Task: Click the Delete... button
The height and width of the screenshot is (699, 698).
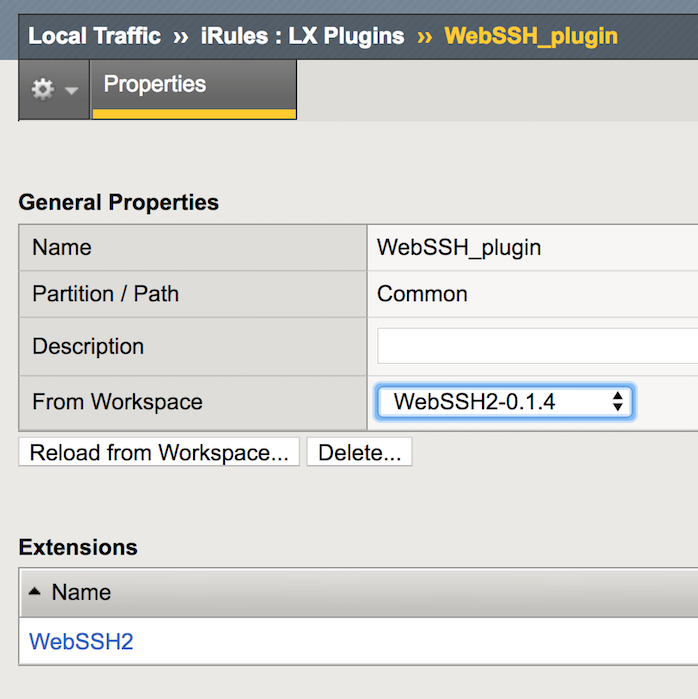Action: [359, 453]
